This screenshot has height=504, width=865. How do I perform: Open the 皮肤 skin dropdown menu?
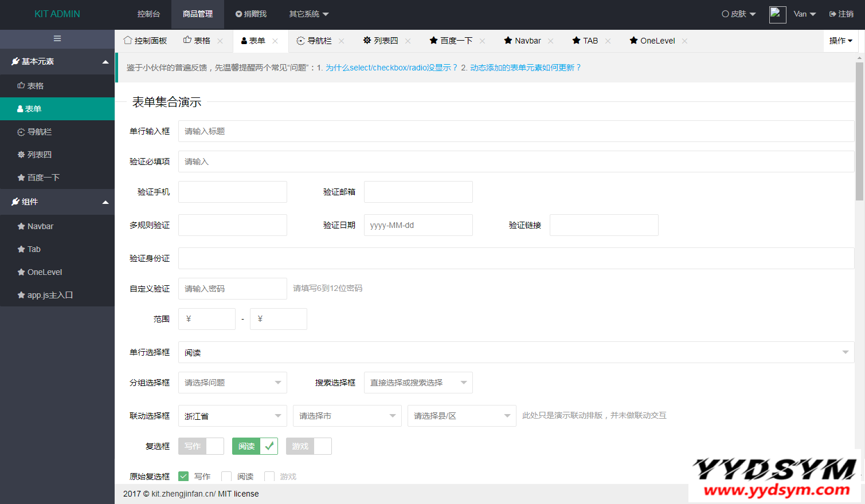[x=738, y=14]
